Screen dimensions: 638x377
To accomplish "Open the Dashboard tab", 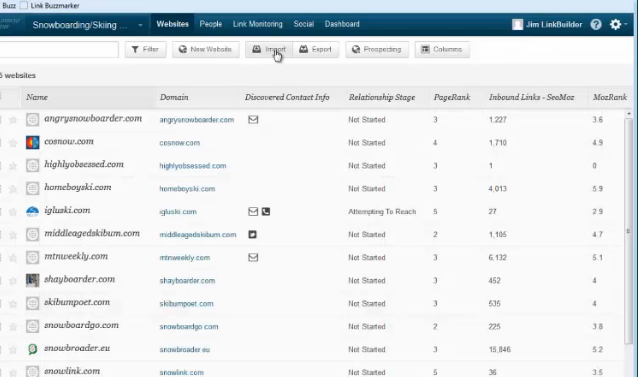I will pyautogui.click(x=342, y=24).
